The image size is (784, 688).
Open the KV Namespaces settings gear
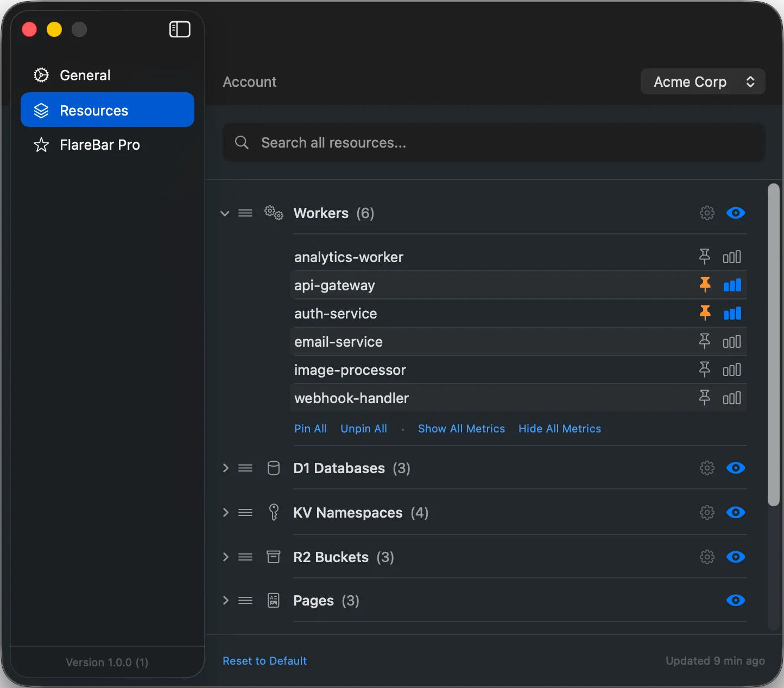(x=707, y=512)
